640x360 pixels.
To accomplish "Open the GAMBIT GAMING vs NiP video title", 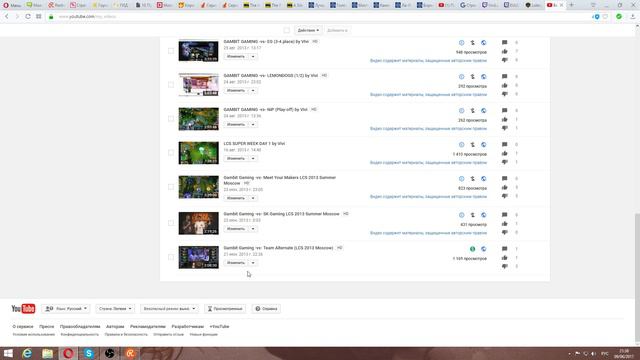I will (265, 109).
